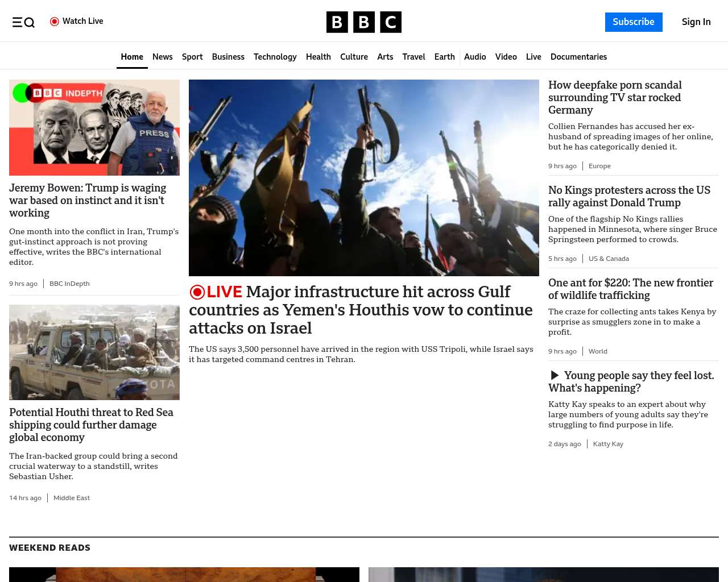Open the deepfake scandal Germany article

(615, 97)
